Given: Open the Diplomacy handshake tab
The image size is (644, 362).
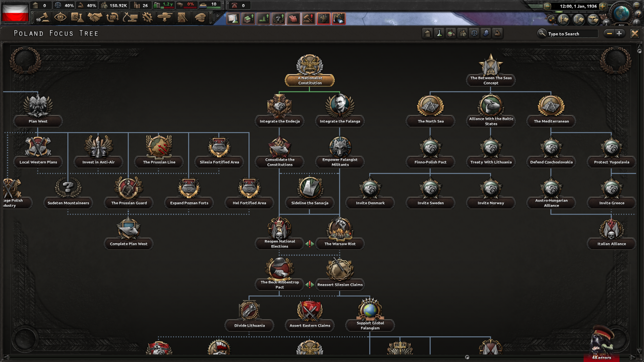Looking at the screenshot, I should coord(95,18).
